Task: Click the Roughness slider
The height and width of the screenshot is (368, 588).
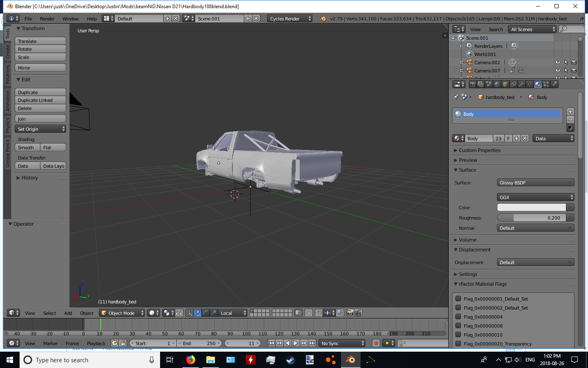Action: click(532, 218)
